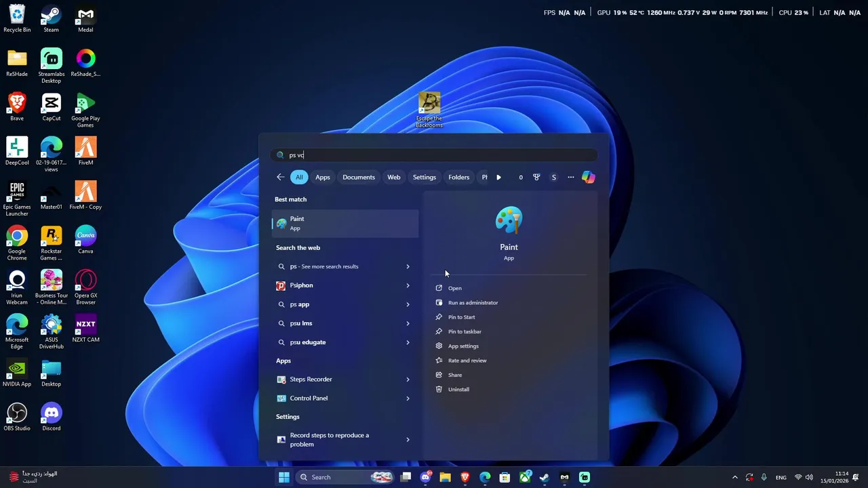Select the CapCut desktop icon
The image size is (868, 488).
point(51,108)
